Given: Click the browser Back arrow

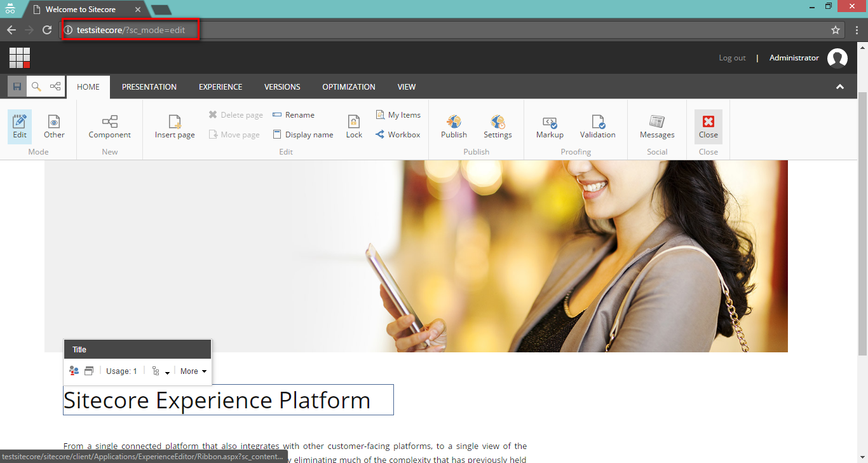Looking at the screenshot, I should click(x=11, y=30).
